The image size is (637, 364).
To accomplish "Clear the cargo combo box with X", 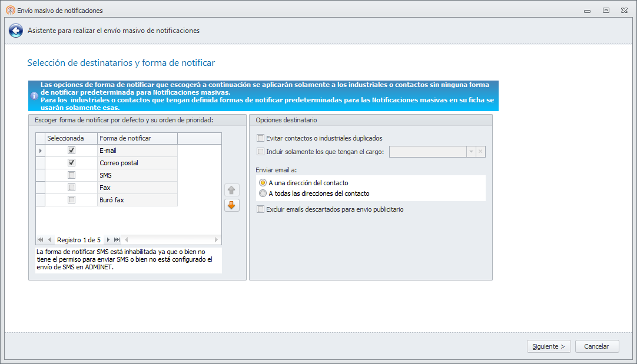I will point(480,152).
